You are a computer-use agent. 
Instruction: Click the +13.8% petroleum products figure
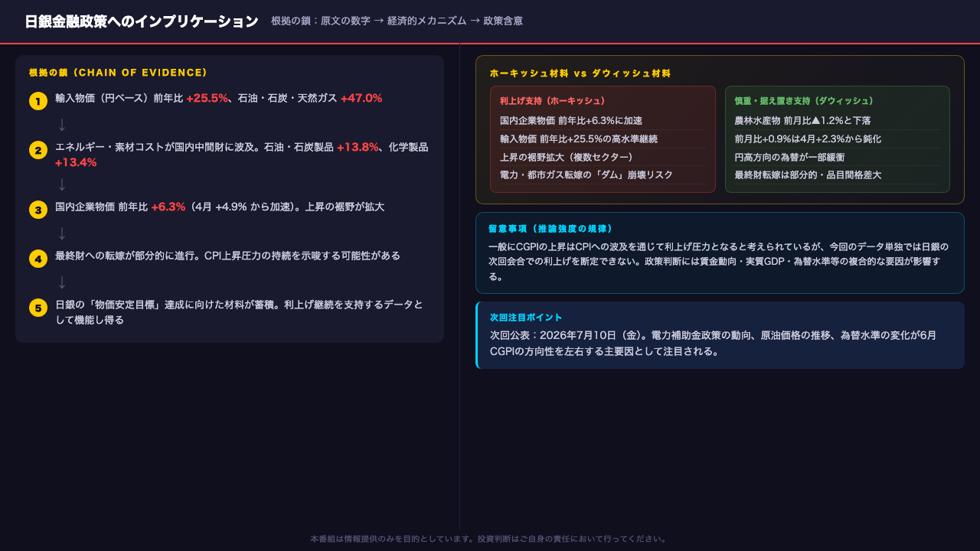358,147
